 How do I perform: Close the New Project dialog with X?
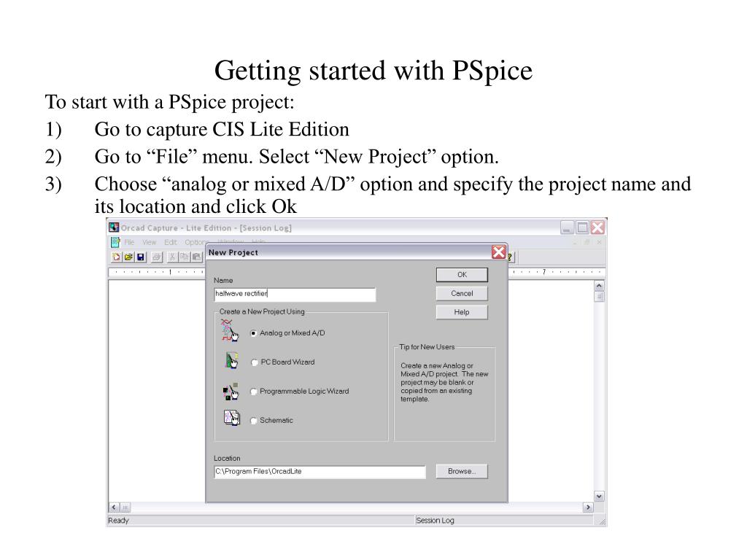point(498,252)
